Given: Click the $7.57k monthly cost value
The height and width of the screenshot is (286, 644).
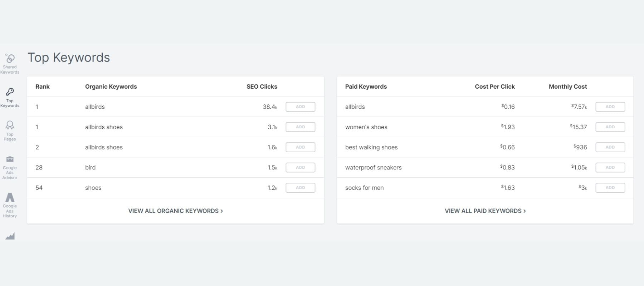Looking at the screenshot, I should (x=579, y=107).
